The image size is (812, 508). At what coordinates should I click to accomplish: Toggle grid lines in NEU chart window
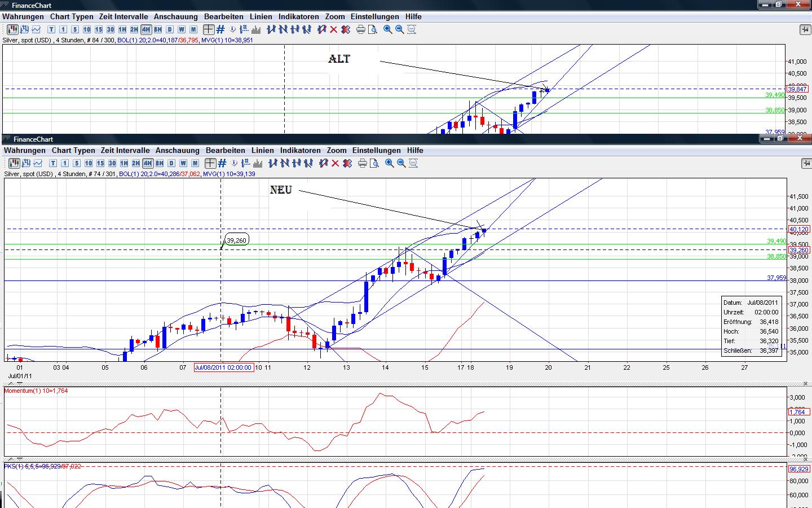point(222,163)
